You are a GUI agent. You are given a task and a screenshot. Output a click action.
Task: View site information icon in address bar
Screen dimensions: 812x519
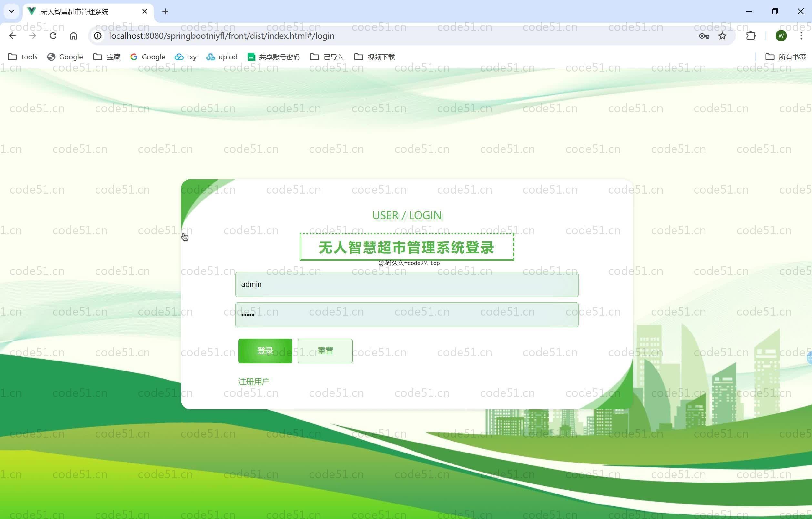tap(98, 36)
